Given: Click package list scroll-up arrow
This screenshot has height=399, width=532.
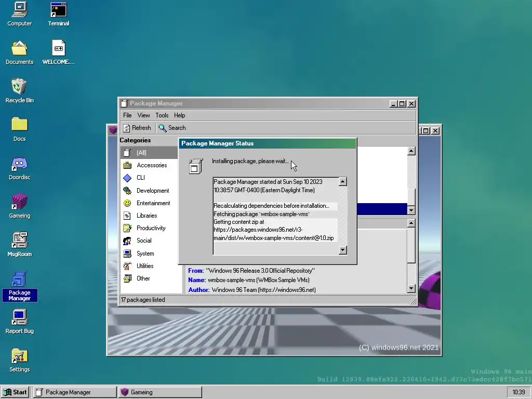Looking at the screenshot, I should pyautogui.click(x=411, y=151).
